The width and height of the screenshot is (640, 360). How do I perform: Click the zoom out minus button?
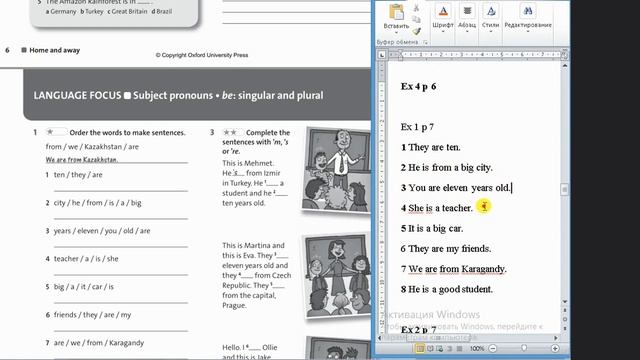click(x=493, y=349)
